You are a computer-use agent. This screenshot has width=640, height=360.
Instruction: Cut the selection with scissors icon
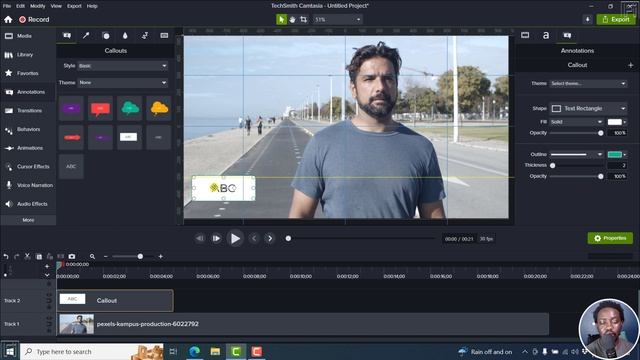pos(27,257)
